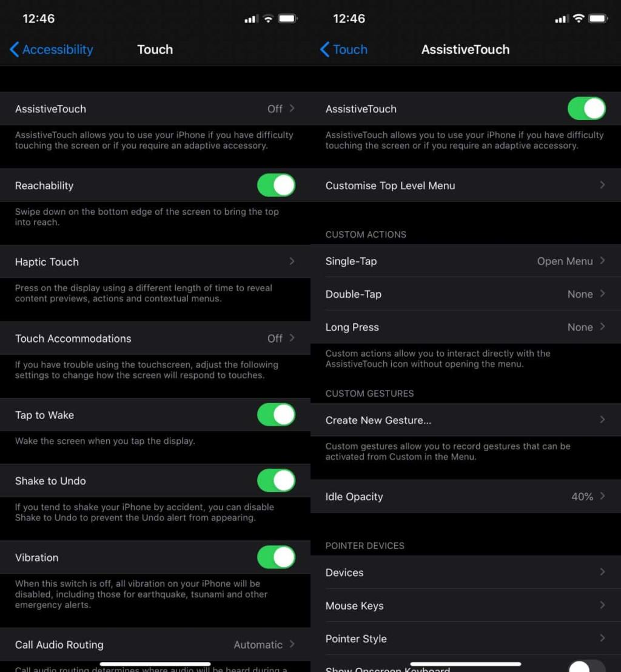Open the Haptic Touch settings
This screenshot has width=621, height=672.
155,262
